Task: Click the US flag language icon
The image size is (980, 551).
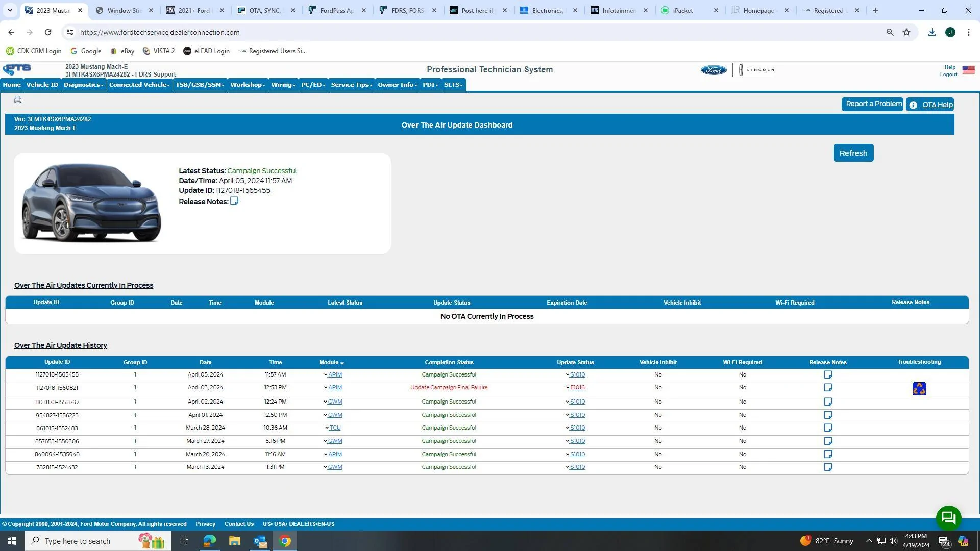Action: [x=968, y=70]
